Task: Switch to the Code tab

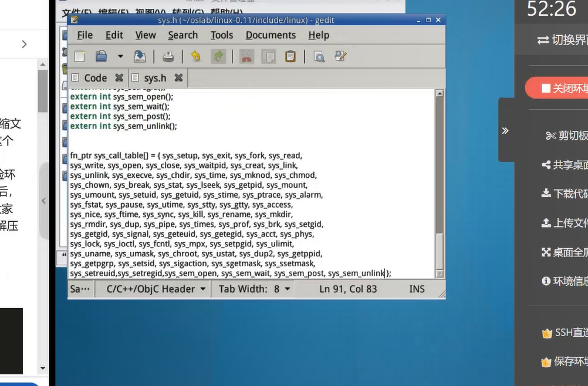Action: click(x=94, y=78)
